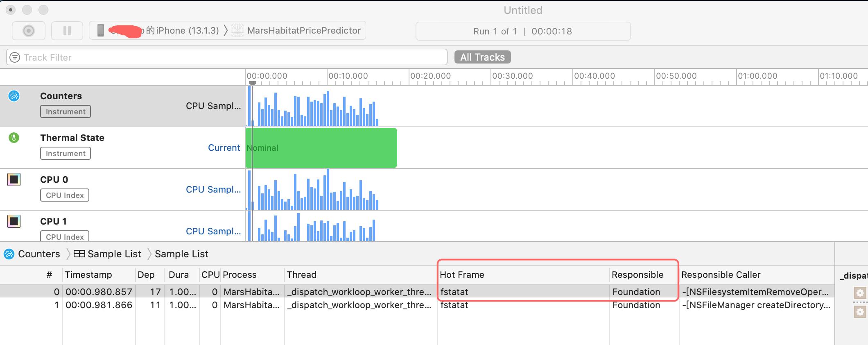Click the NSFilesystemItemRemoveOper... caller cell
The height and width of the screenshot is (345, 868).
coord(755,292)
